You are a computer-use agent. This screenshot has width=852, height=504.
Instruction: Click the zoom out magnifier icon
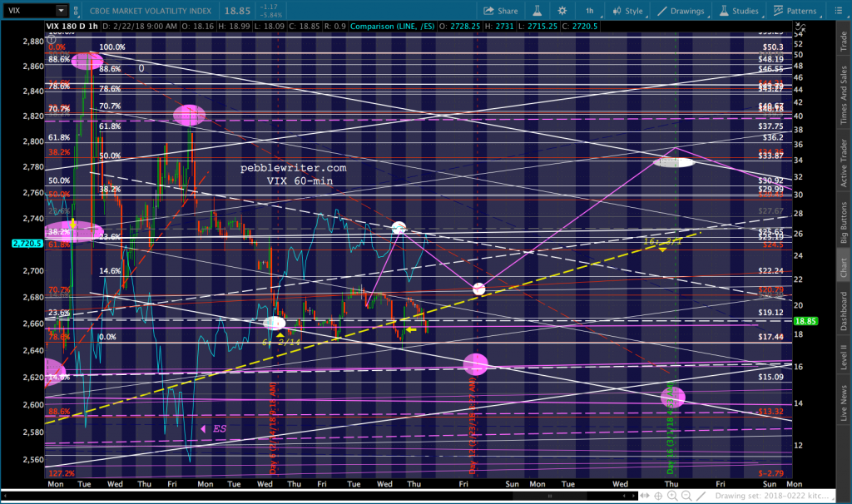click(686, 496)
